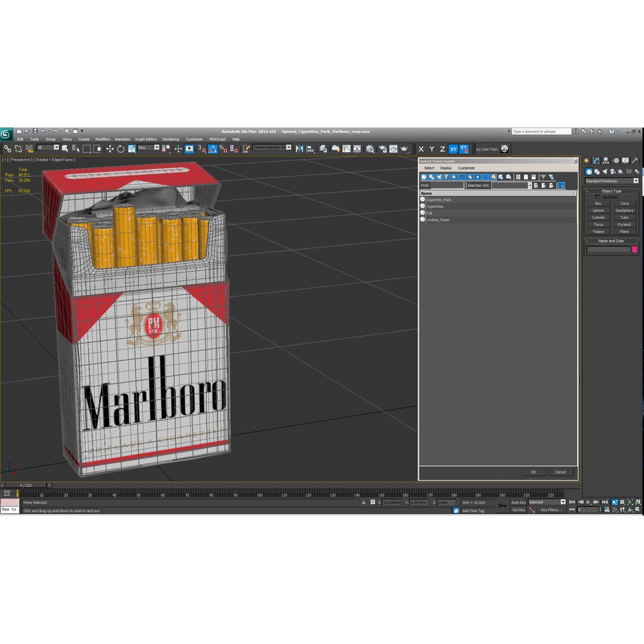Toggle Display Cameras filter in Select From Scene

(x=447, y=177)
